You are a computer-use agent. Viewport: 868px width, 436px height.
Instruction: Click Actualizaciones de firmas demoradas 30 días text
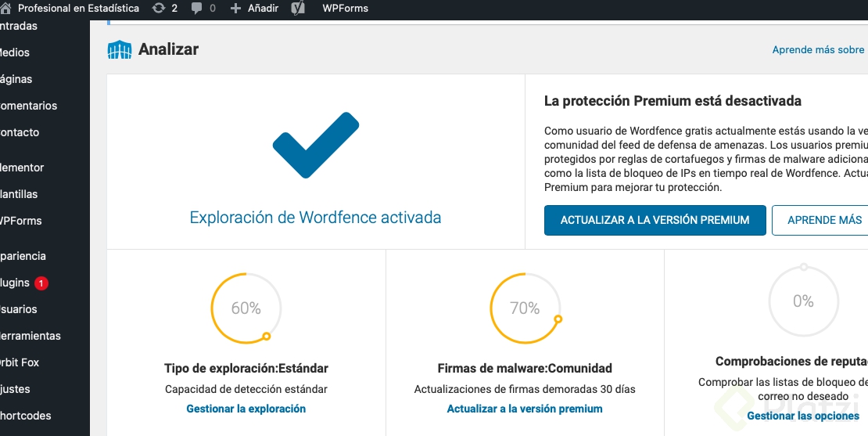pos(525,390)
